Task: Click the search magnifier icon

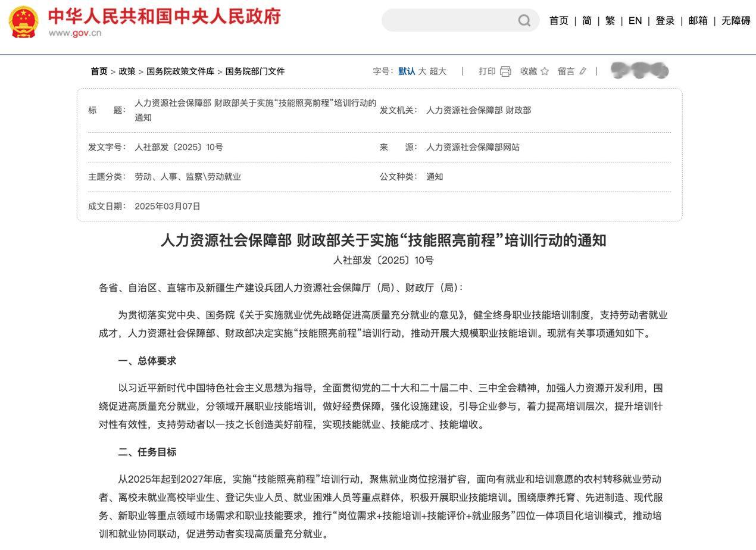Action: pyautogui.click(x=524, y=21)
